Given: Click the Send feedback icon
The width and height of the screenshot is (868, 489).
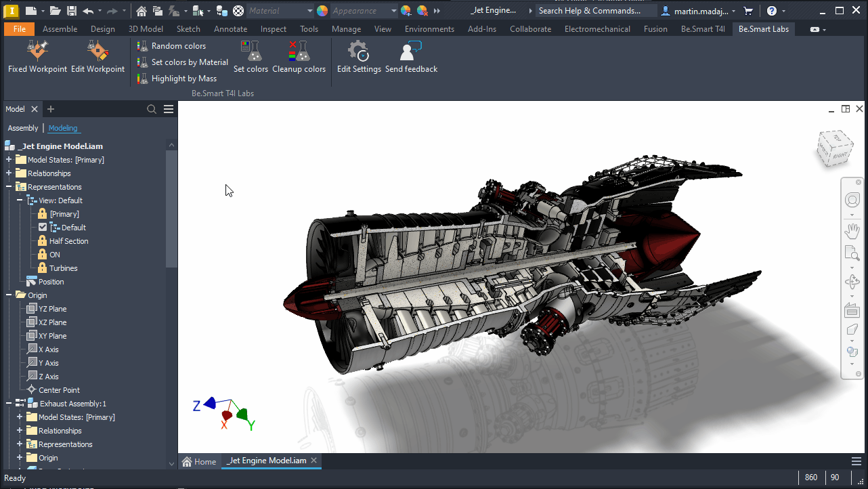Looking at the screenshot, I should 411,51.
